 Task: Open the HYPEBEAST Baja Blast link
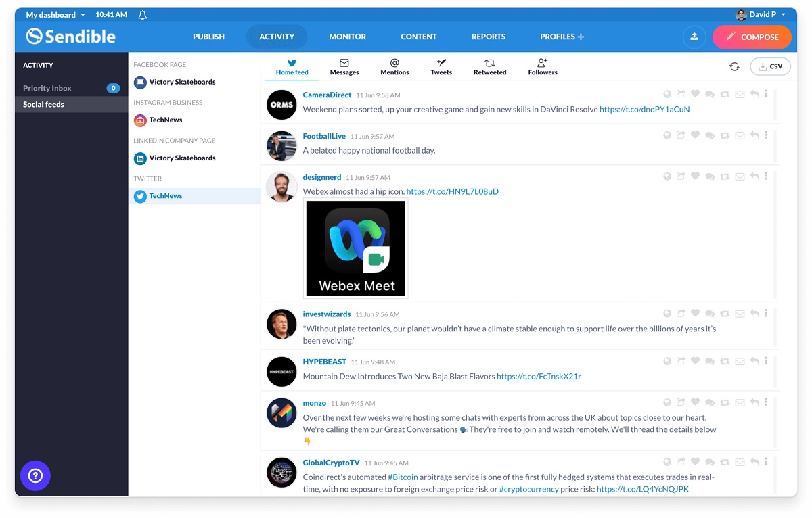coord(539,376)
